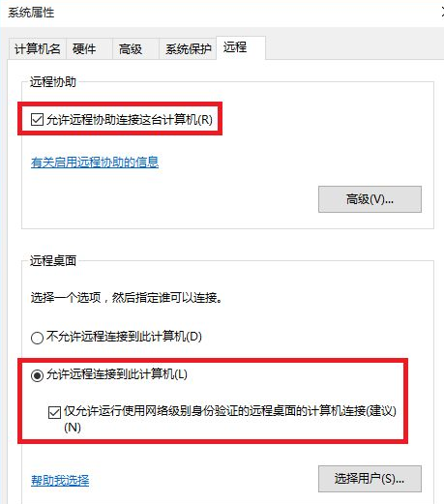Uncheck the 允许远程协助连接这台计算机 checkbox box

click(37, 119)
